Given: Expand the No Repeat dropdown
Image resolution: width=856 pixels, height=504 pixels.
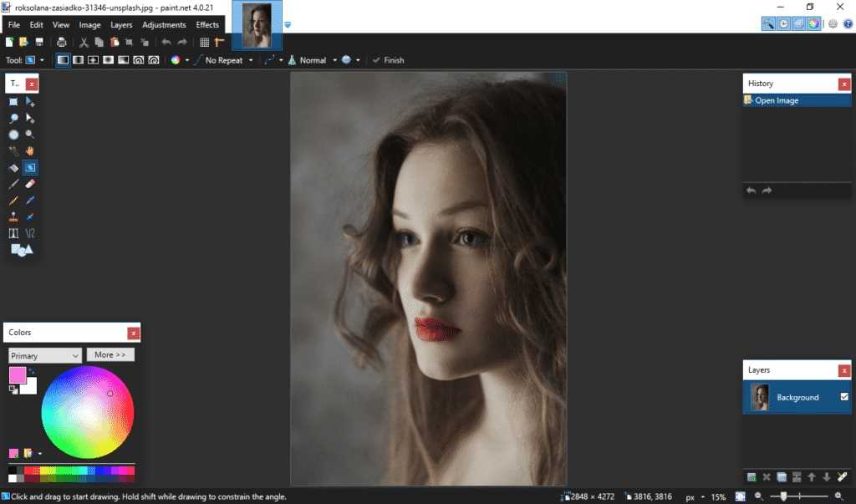Looking at the screenshot, I should [x=229, y=60].
